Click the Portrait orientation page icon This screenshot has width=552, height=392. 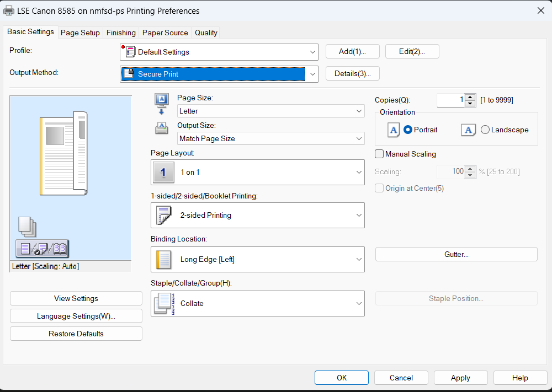(393, 130)
